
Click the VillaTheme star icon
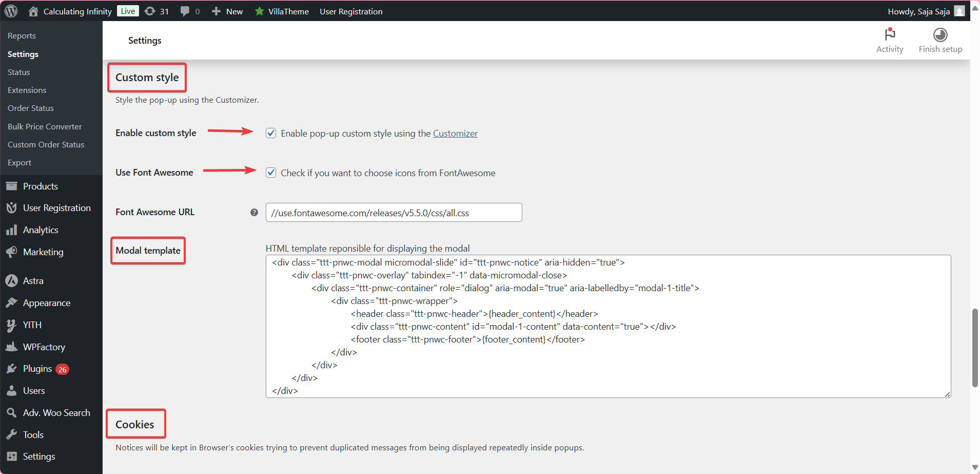tap(260, 11)
